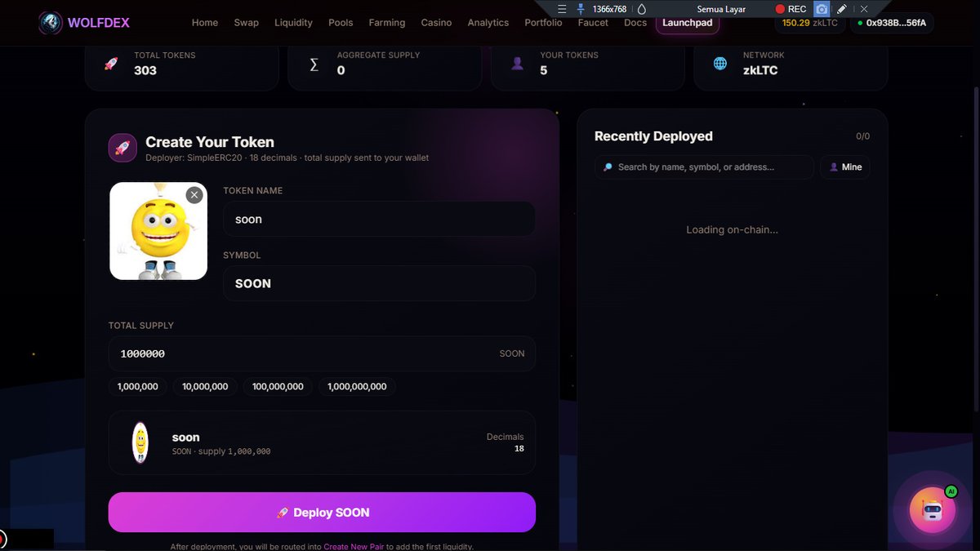
Task: Click the WOLFDEX wolf logo
Action: point(51,23)
